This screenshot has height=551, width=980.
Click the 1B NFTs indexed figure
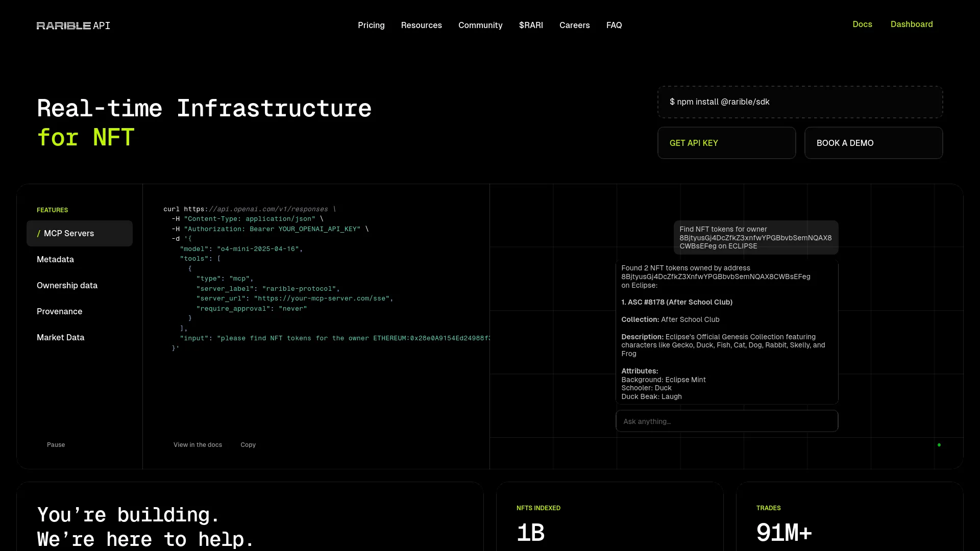[531, 533]
